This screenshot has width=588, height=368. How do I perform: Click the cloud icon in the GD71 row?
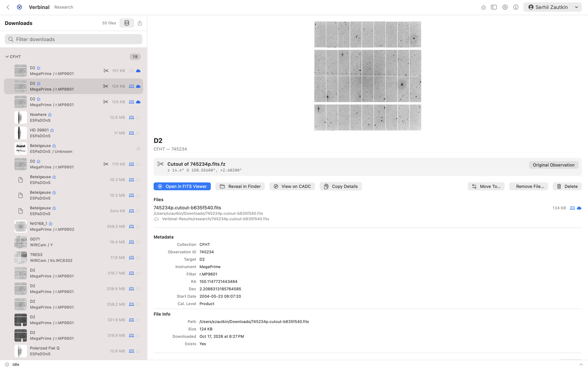[138, 242]
